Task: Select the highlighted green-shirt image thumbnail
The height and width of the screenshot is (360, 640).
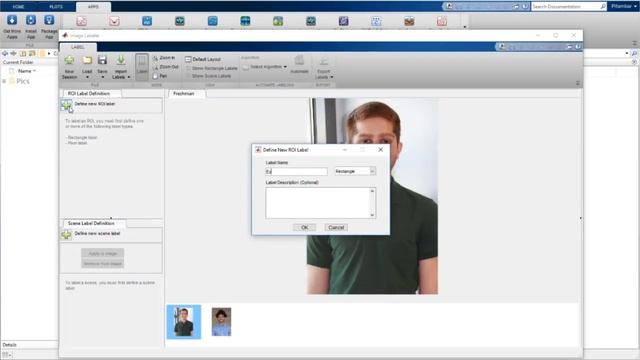Action: click(x=184, y=322)
